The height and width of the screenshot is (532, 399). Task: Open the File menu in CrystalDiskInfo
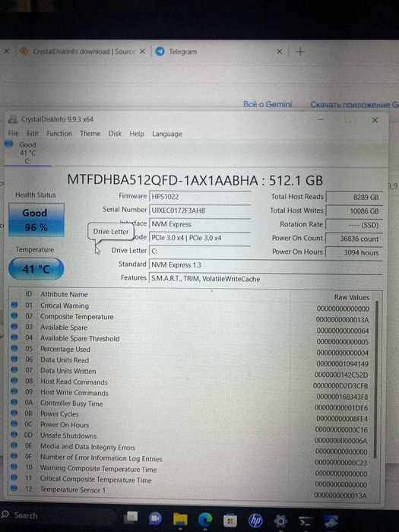13,133
